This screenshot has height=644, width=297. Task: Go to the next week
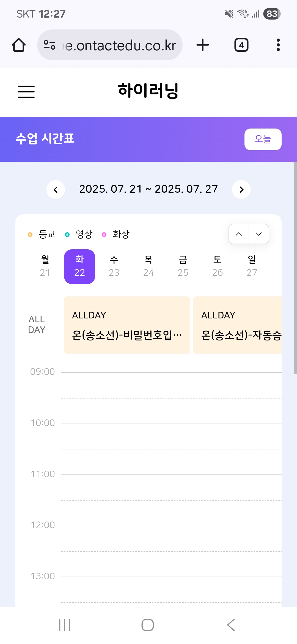coord(241,189)
